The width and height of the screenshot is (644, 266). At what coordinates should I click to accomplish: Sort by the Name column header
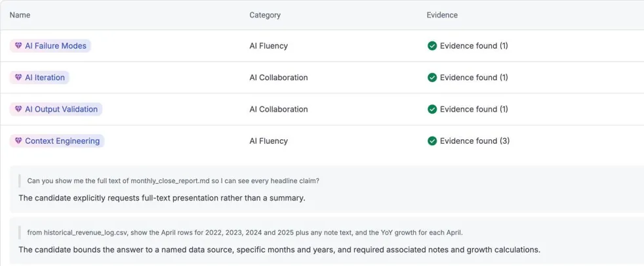click(20, 15)
